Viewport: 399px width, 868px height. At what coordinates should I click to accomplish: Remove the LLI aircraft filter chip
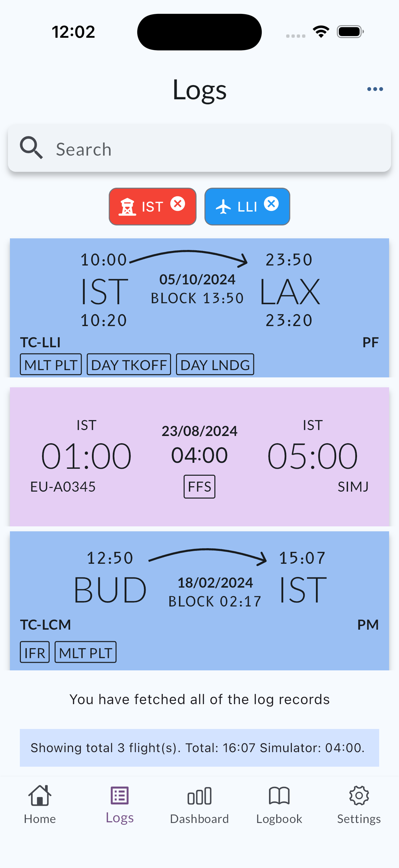(271, 204)
